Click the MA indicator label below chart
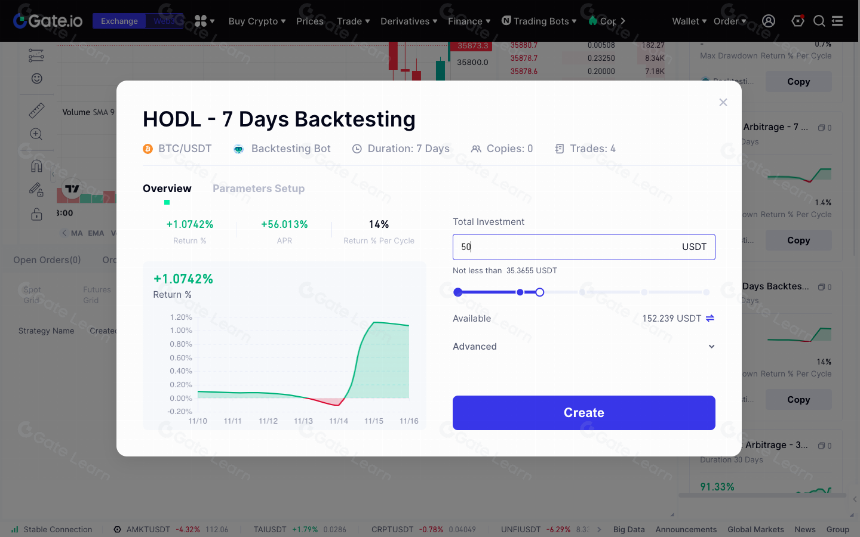This screenshot has width=860, height=537. pos(77,233)
